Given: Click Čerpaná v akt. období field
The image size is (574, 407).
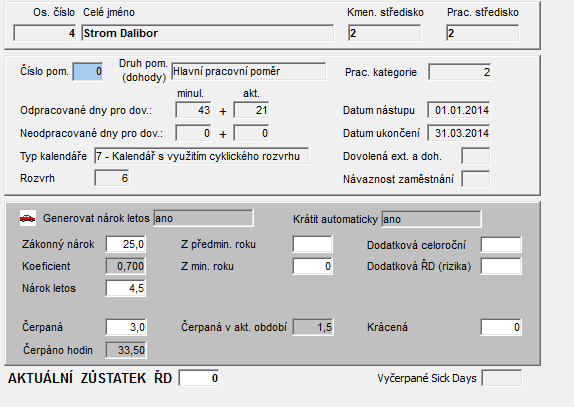Looking at the screenshot, I should click(x=313, y=327).
